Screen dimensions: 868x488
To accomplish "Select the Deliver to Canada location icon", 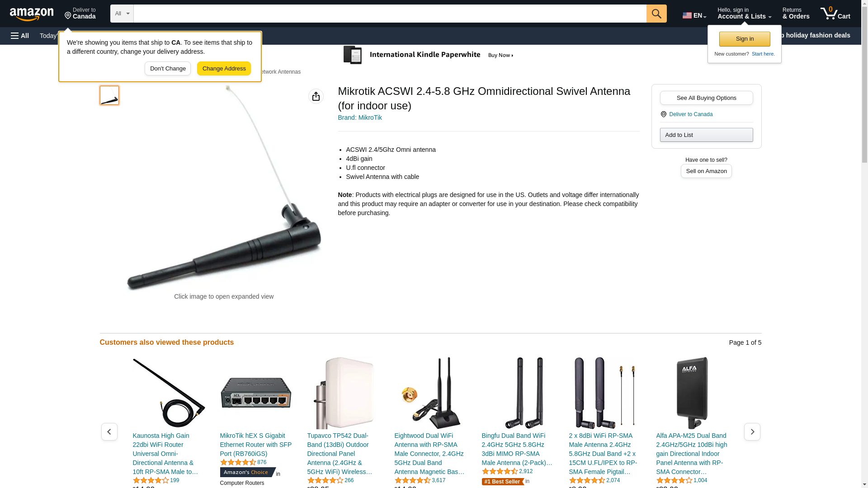I will click(664, 114).
